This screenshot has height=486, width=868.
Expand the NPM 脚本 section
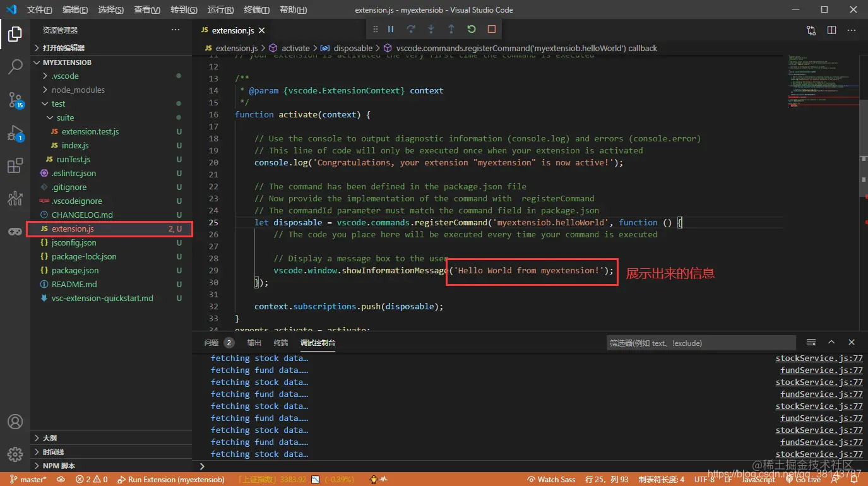point(58,466)
